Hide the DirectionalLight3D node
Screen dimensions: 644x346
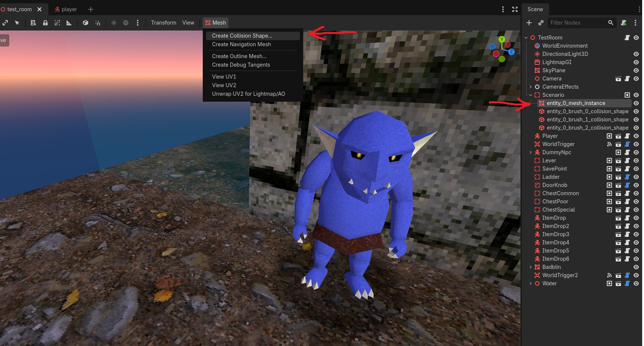[636, 54]
